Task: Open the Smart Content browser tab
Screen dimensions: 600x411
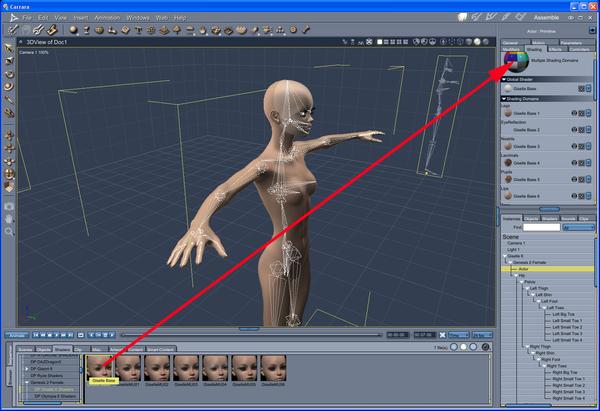Action: [x=161, y=349]
